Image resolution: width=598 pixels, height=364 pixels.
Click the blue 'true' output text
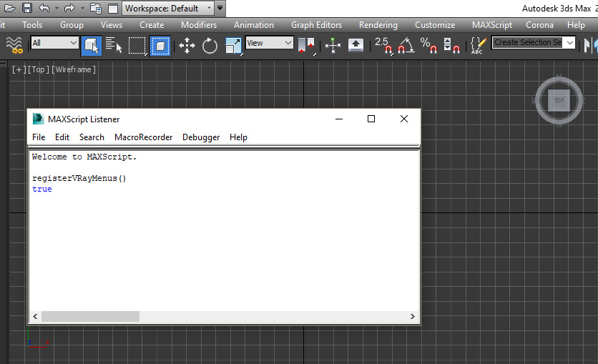[42, 189]
